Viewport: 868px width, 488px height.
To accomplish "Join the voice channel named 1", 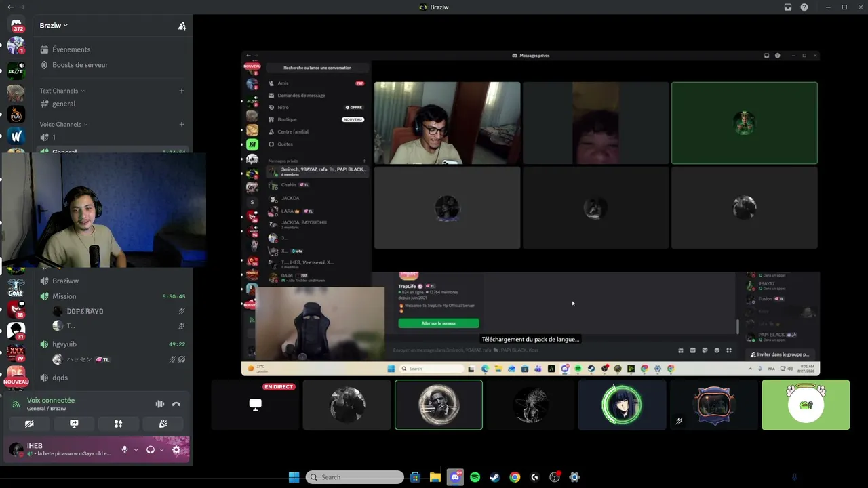I will tap(113, 138).
